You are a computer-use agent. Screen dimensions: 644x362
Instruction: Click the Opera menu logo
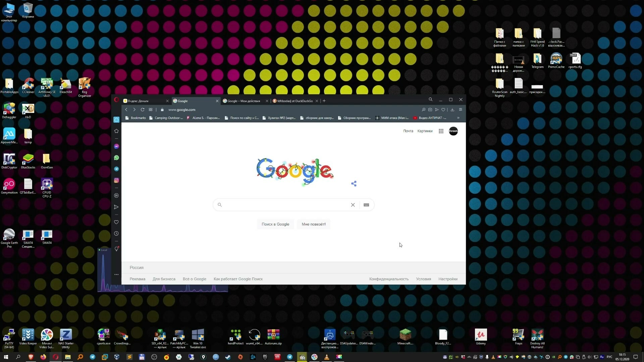116,100
